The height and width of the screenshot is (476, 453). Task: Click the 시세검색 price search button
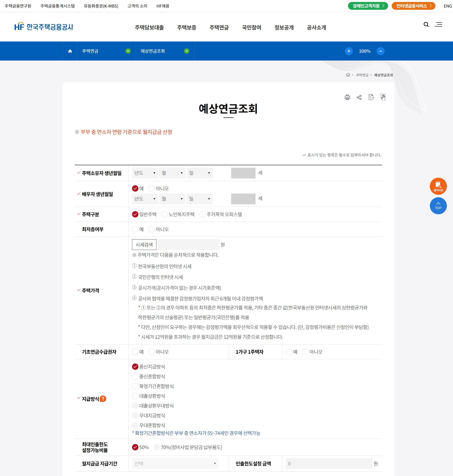click(144, 244)
